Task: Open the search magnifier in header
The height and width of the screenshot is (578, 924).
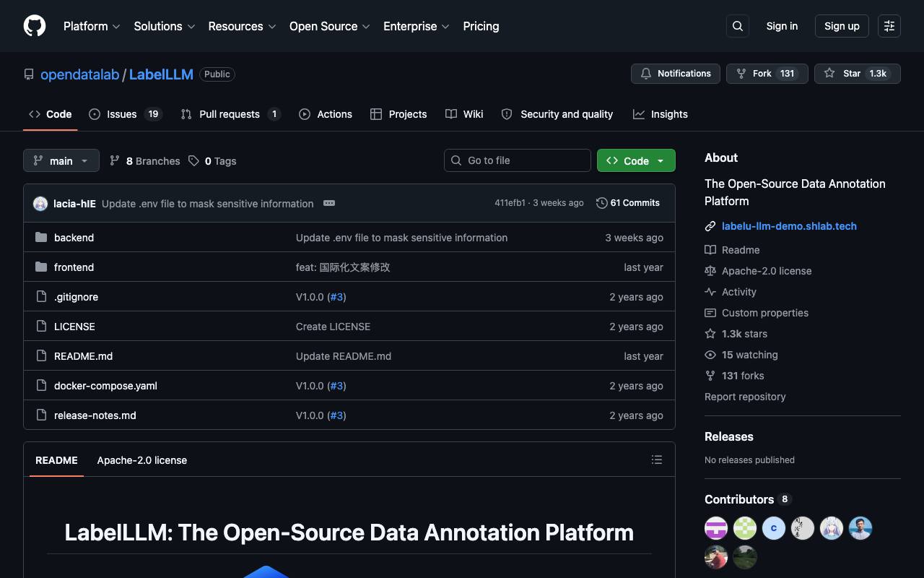Action: pyautogui.click(x=738, y=26)
